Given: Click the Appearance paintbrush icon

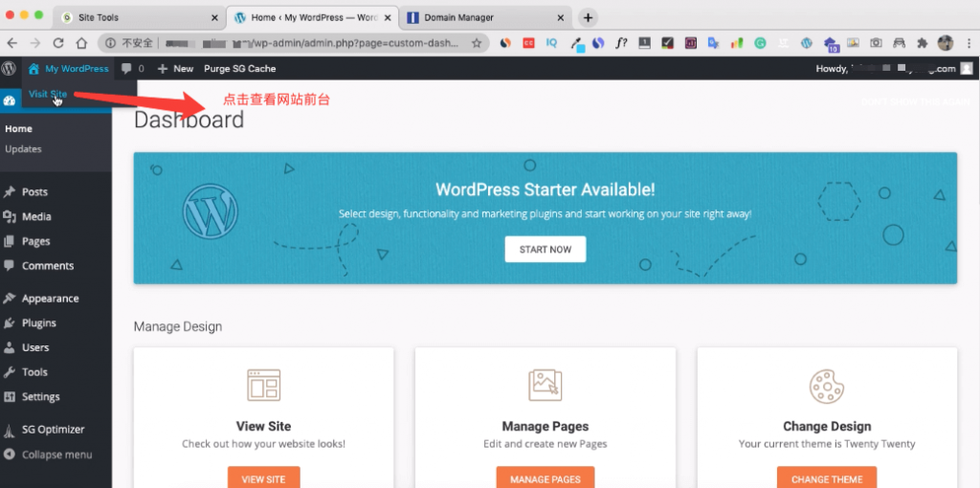Looking at the screenshot, I should point(9,299).
